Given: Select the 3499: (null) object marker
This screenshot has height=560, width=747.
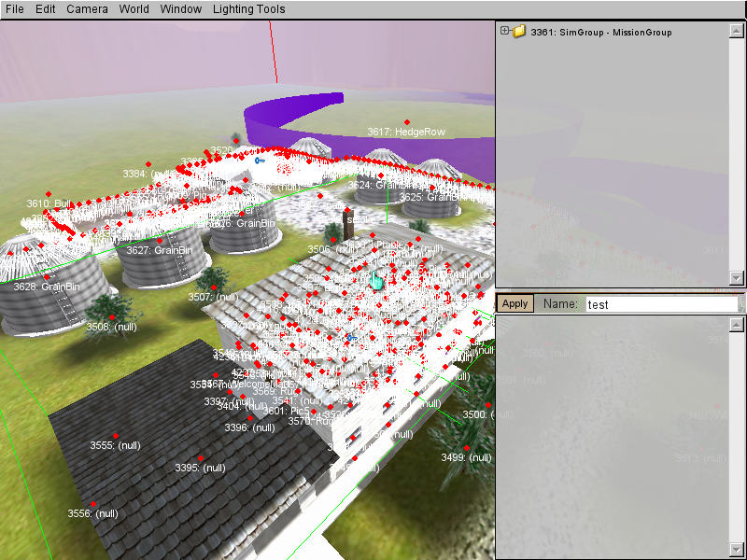Looking at the screenshot, I should [x=466, y=448].
